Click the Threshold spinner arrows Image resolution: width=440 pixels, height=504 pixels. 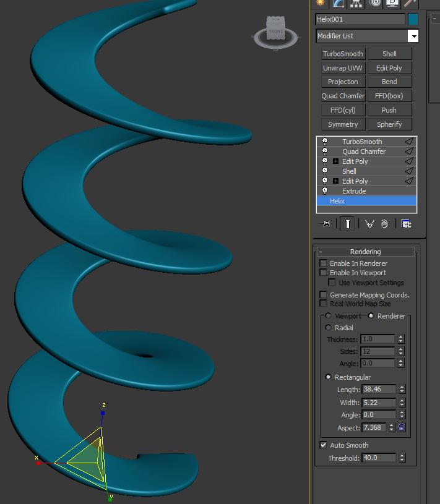click(x=402, y=458)
